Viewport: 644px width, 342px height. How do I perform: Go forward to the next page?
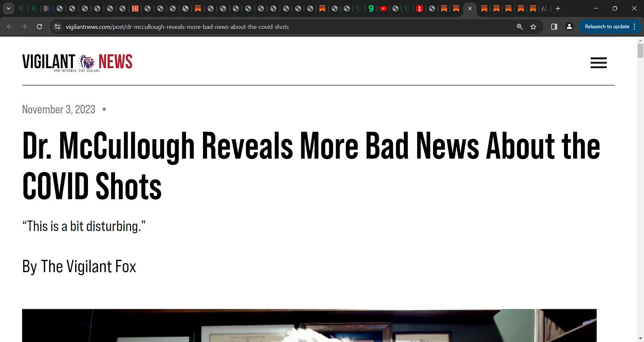(24, 27)
